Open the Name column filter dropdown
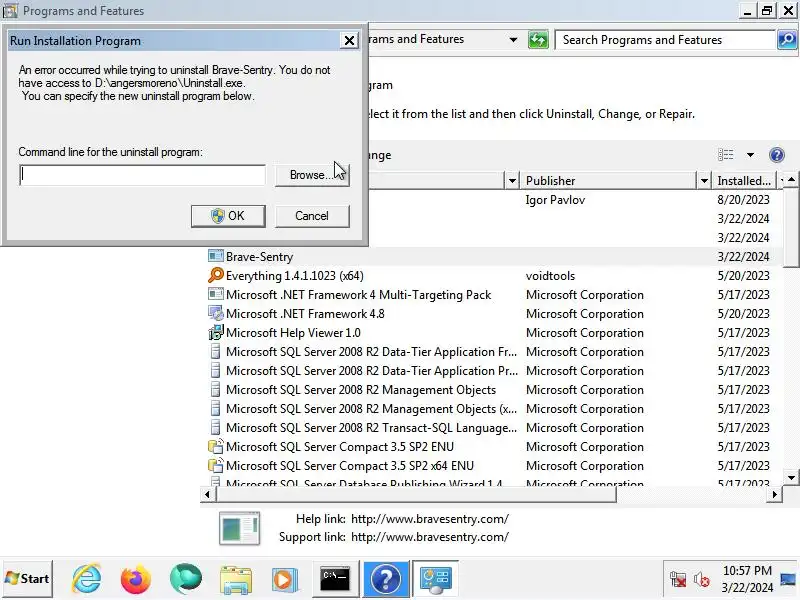Screen dimensions: 800x600 click(512, 181)
